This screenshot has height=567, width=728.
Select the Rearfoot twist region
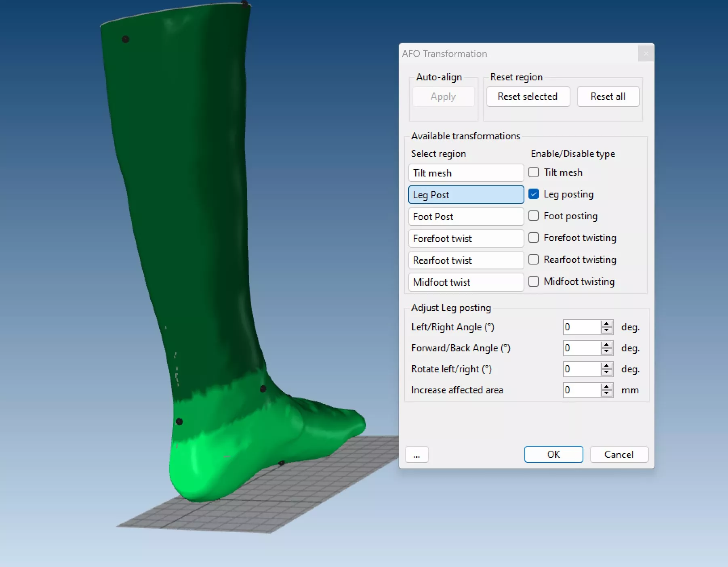[x=466, y=260]
